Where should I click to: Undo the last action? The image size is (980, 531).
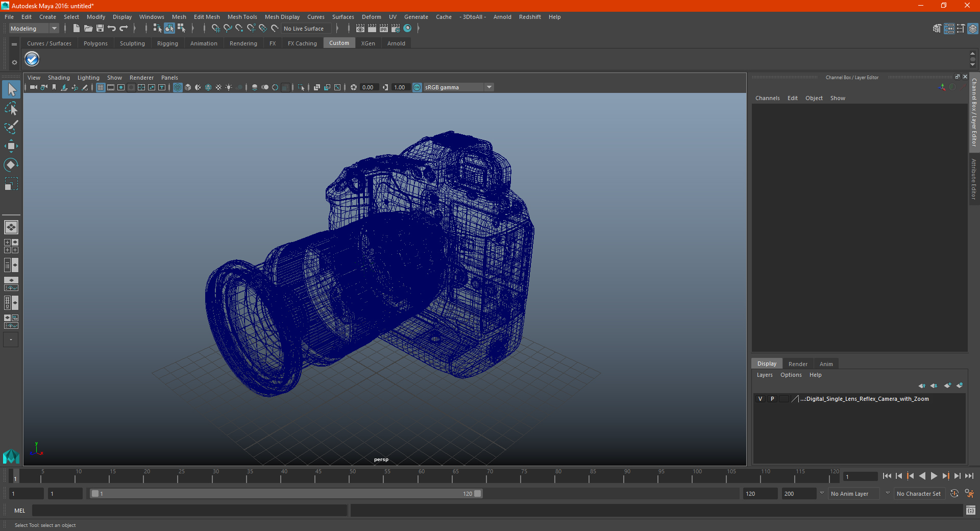pos(112,29)
